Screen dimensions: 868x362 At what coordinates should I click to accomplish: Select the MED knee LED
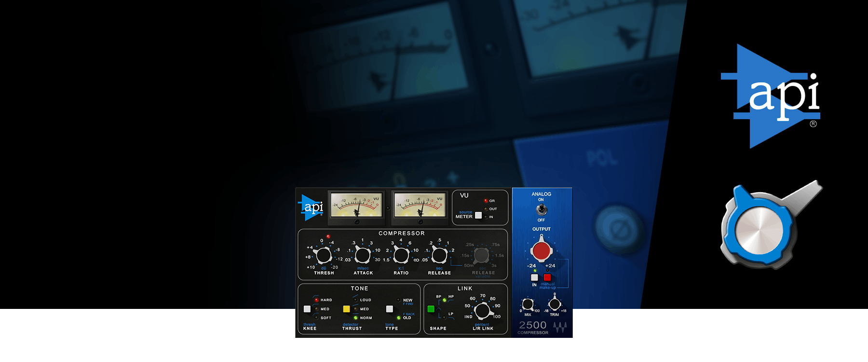(316, 309)
